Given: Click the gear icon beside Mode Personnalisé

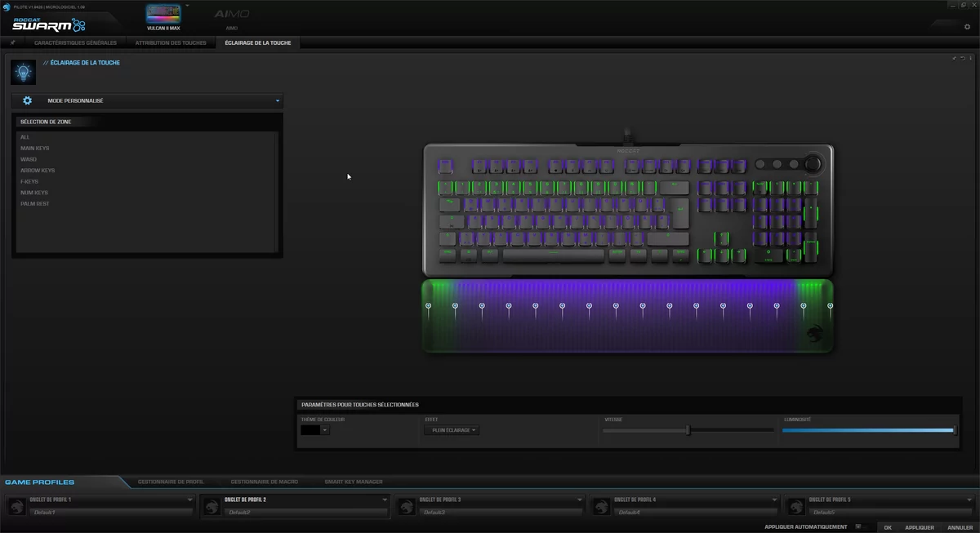Looking at the screenshot, I should [27, 100].
